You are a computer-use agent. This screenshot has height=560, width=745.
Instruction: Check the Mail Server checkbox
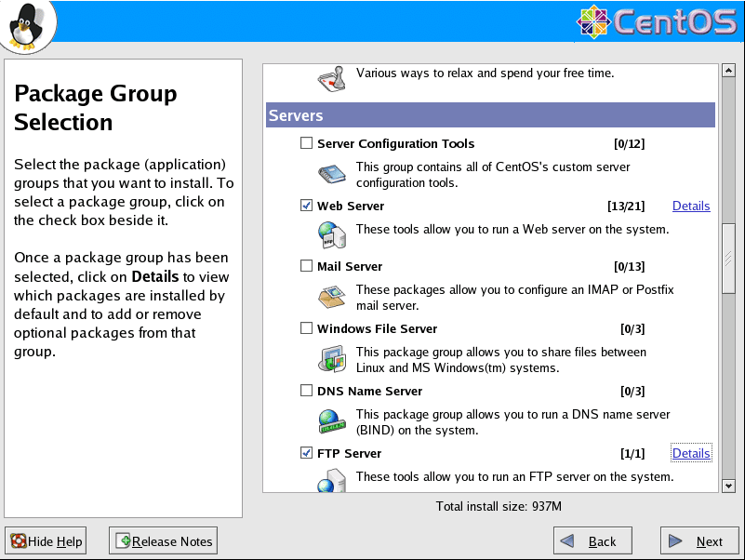pyautogui.click(x=306, y=266)
